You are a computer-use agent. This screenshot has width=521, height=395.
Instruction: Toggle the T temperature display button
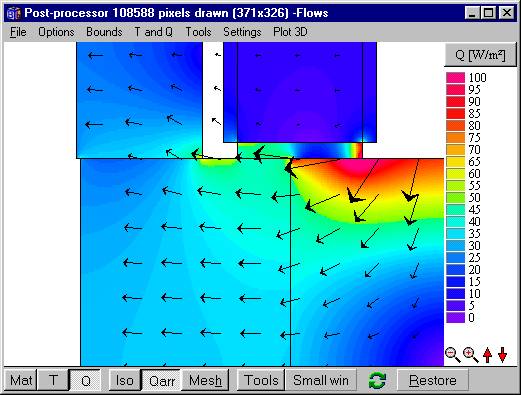click(x=53, y=380)
